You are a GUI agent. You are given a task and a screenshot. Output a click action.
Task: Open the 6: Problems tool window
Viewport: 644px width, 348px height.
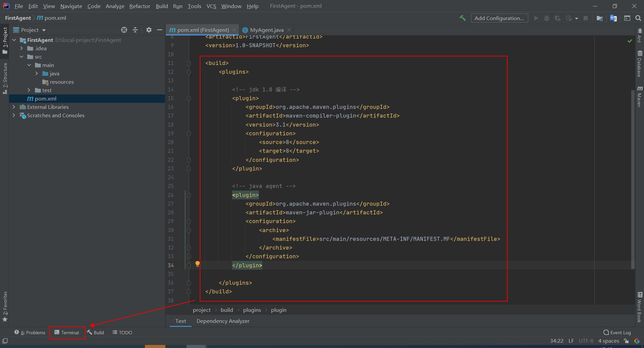pos(30,333)
